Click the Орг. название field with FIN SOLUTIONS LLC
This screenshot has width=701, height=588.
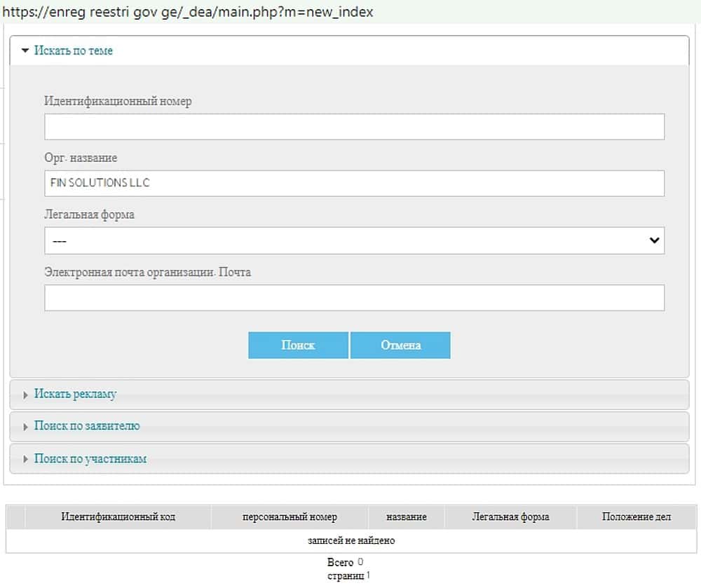tap(354, 183)
